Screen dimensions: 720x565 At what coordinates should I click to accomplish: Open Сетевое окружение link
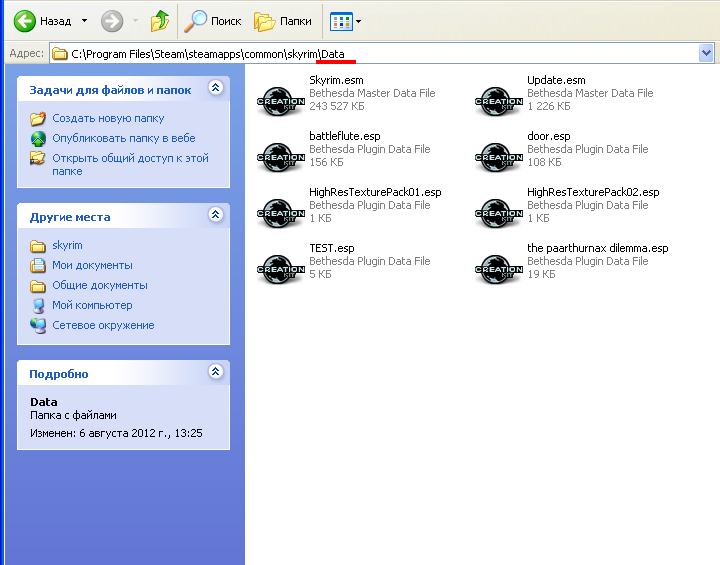[x=103, y=325]
